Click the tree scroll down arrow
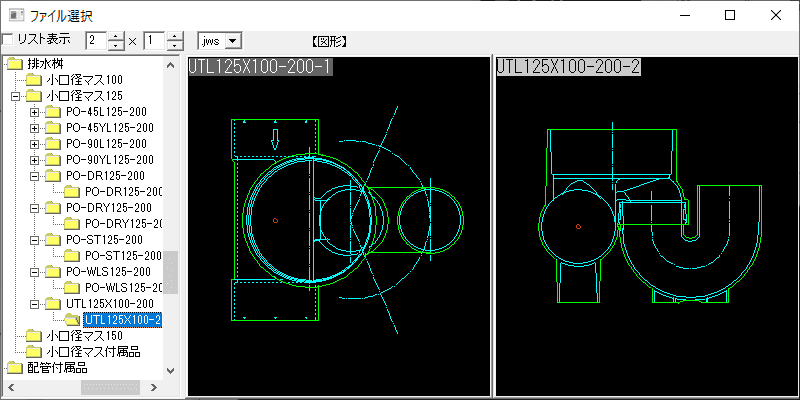This screenshot has height=400, width=800. [171, 371]
